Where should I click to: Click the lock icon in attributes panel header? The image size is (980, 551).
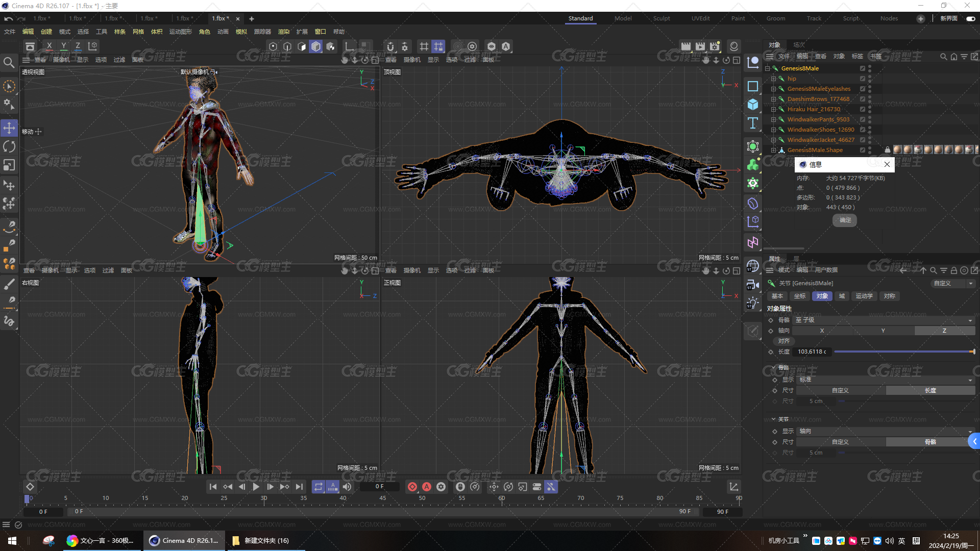coord(953,270)
